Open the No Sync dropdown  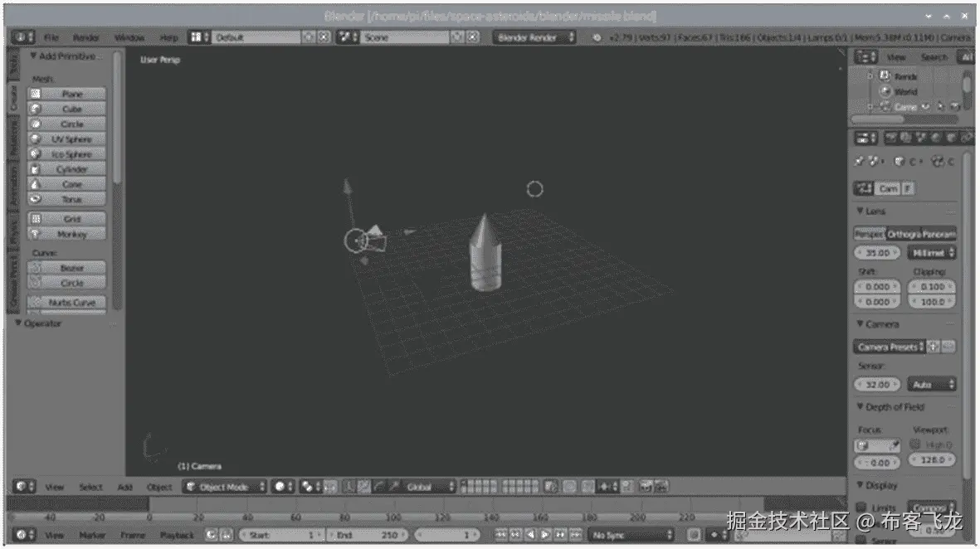coord(631,535)
